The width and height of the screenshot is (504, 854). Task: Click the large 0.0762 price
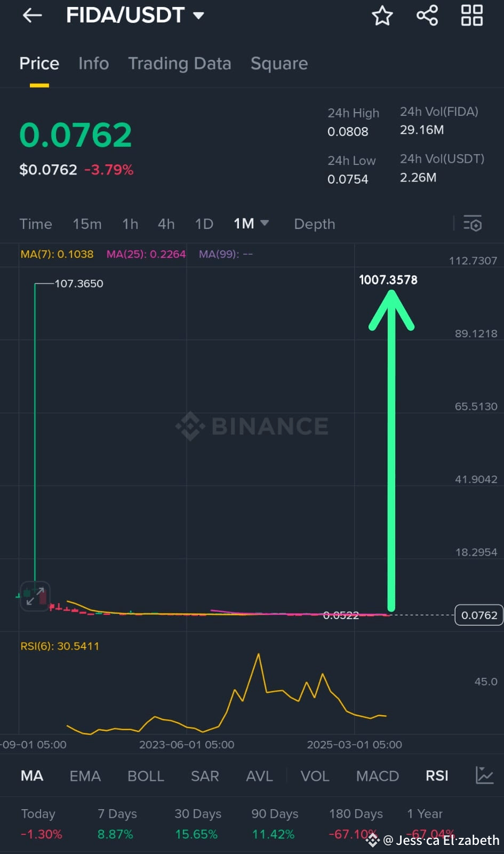tap(75, 135)
